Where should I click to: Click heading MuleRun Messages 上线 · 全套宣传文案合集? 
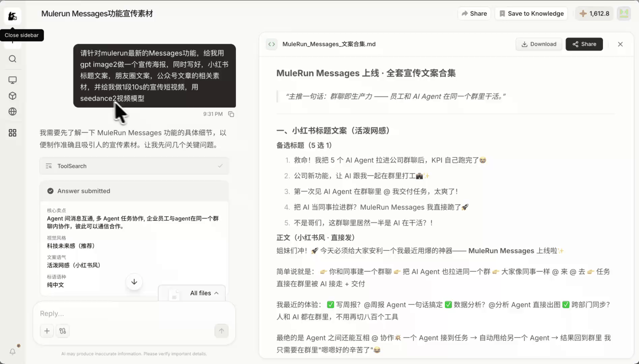point(366,73)
